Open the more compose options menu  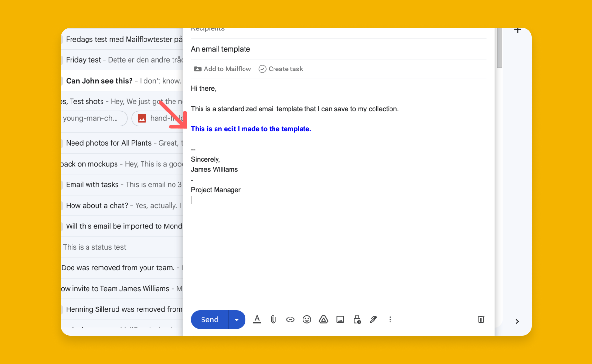pyautogui.click(x=390, y=319)
